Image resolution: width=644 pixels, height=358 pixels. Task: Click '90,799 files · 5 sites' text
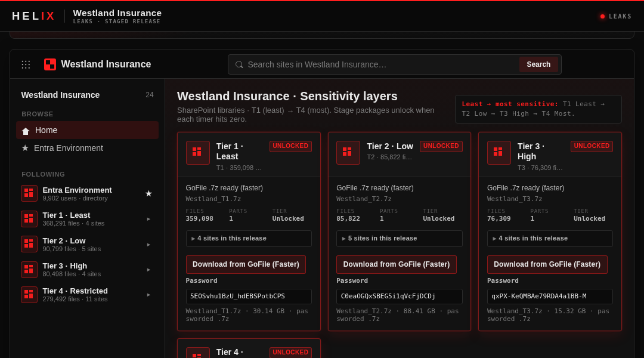(x=72, y=249)
